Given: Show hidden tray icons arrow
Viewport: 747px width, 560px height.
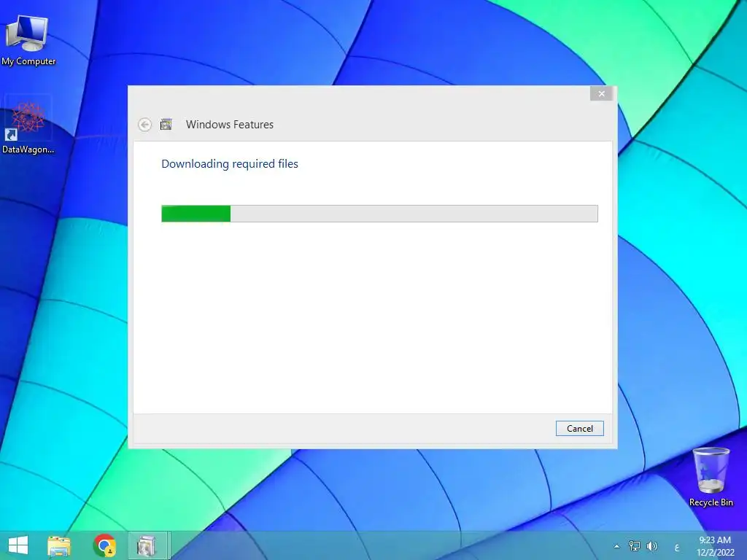Looking at the screenshot, I should 616,546.
